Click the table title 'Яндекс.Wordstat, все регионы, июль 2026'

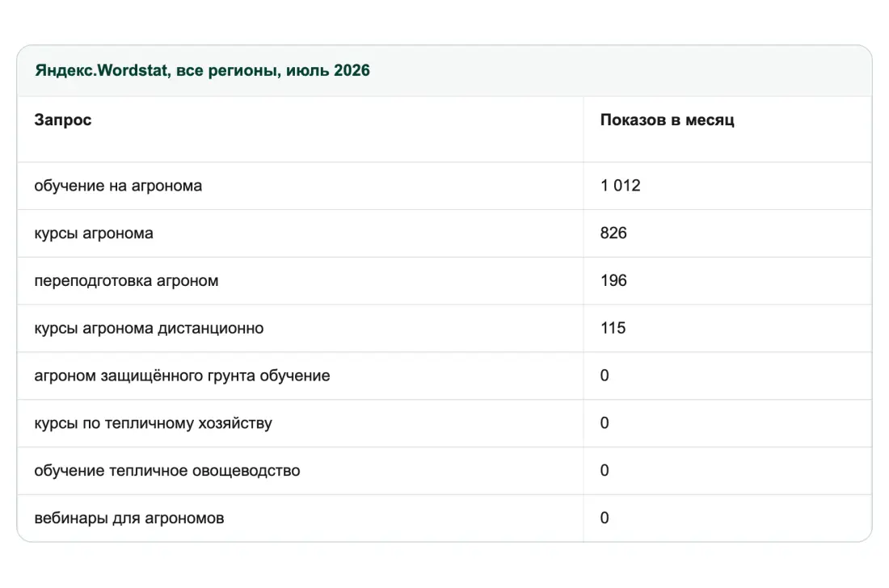point(202,71)
